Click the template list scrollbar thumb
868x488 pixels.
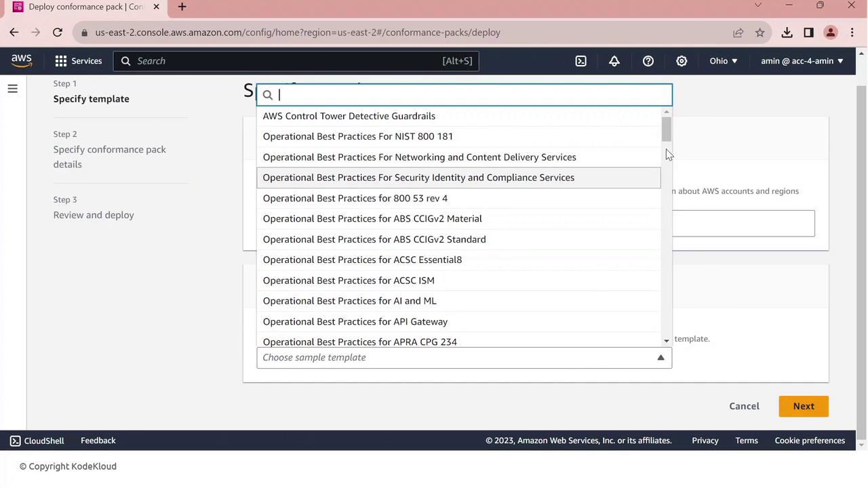(x=667, y=129)
